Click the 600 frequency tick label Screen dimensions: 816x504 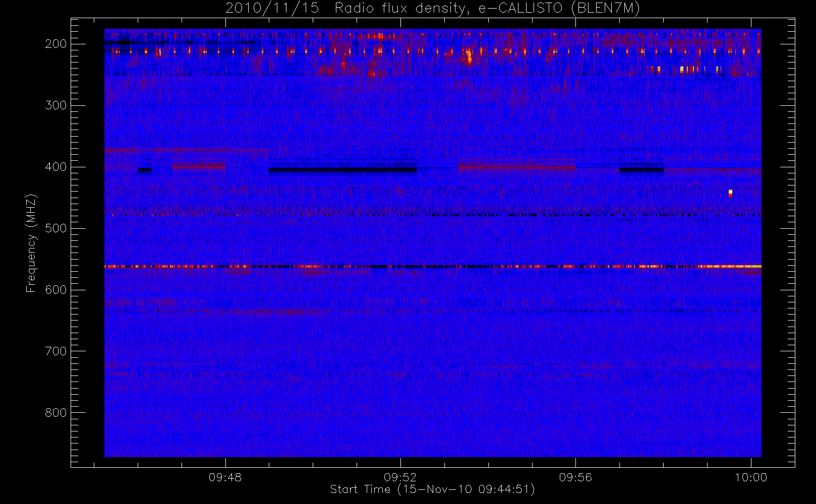click(56, 290)
